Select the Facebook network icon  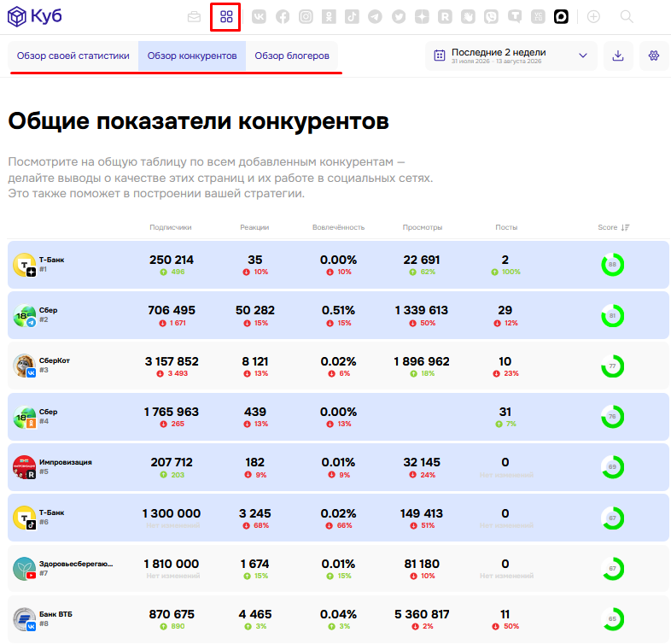[283, 17]
